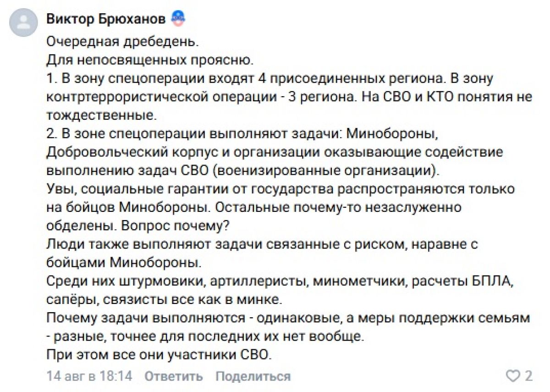Open Виктор Брюханов's avatar picture

23,23
